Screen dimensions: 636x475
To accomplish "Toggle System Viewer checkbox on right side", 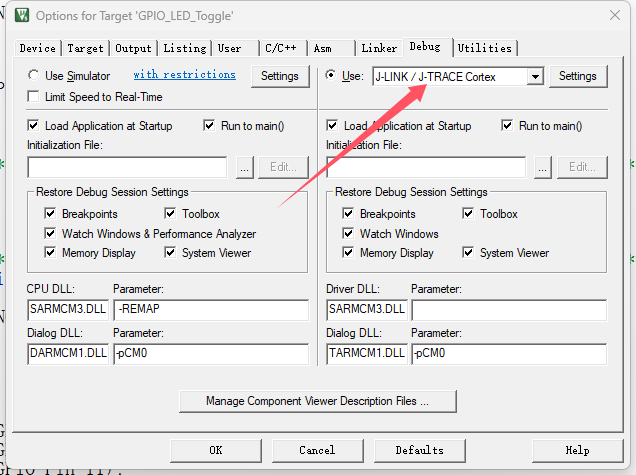I will (x=469, y=253).
